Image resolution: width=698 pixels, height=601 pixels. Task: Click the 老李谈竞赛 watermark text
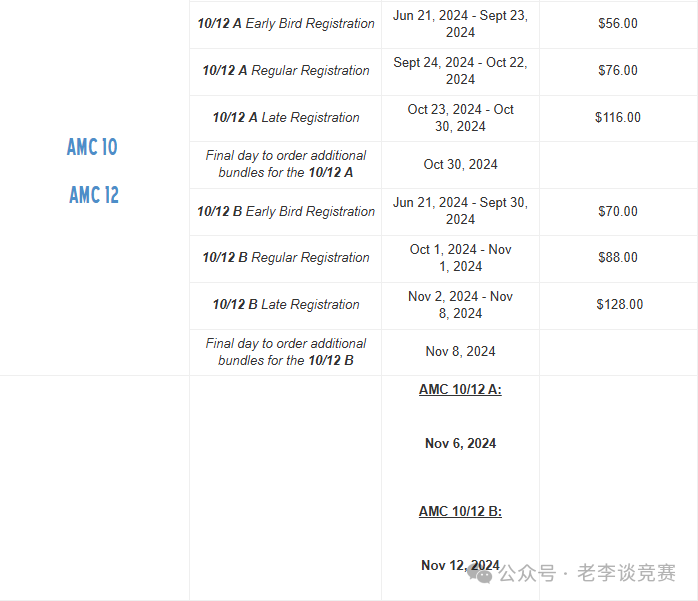tap(626, 573)
